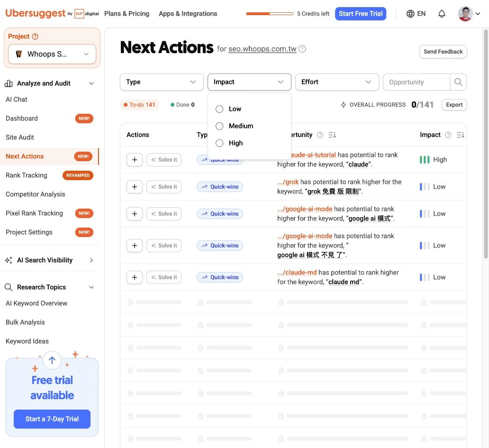489x448 pixels.
Task: Click lock icon in first locked row
Action: click(x=130, y=302)
